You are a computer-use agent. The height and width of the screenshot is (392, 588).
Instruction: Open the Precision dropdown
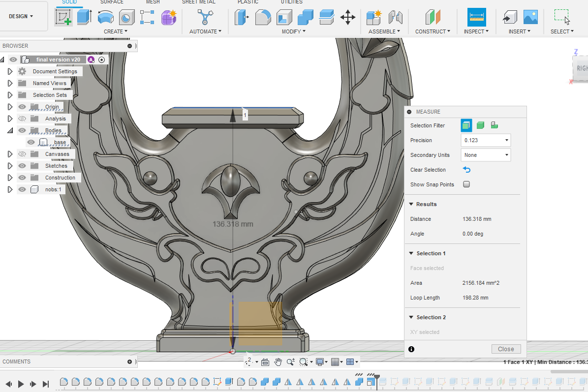[x=486, y=140]
